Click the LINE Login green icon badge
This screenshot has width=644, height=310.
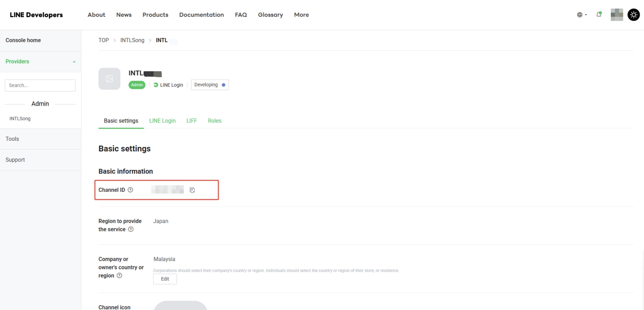click(x=156, y=85)
